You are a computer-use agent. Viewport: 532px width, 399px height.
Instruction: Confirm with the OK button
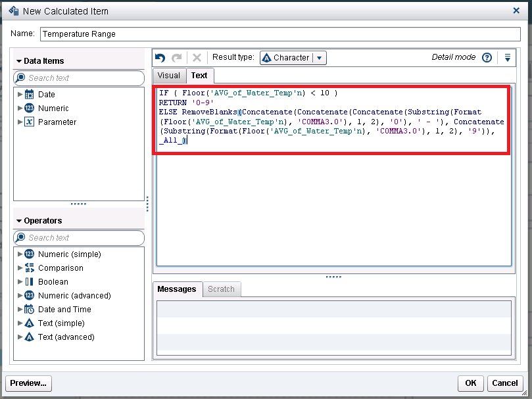click(x=470, y=383)
